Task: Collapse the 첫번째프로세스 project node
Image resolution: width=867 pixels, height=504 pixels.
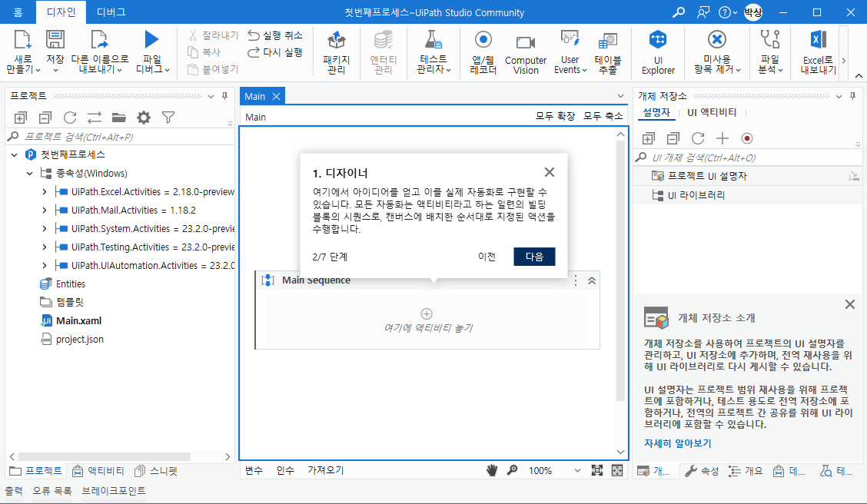Action: 15,154
